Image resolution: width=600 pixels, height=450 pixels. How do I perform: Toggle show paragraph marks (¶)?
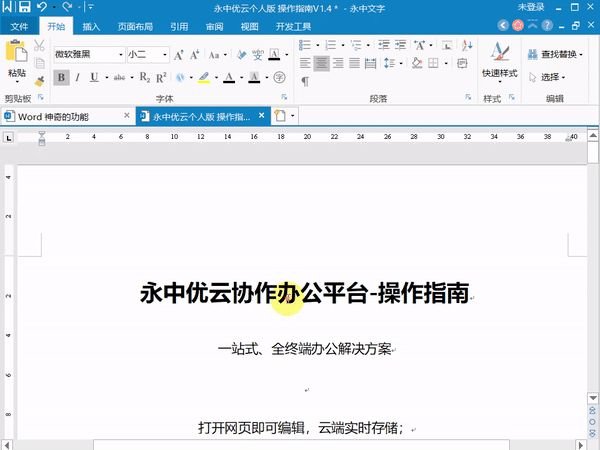pyautogui.click(x=305, y=81)
